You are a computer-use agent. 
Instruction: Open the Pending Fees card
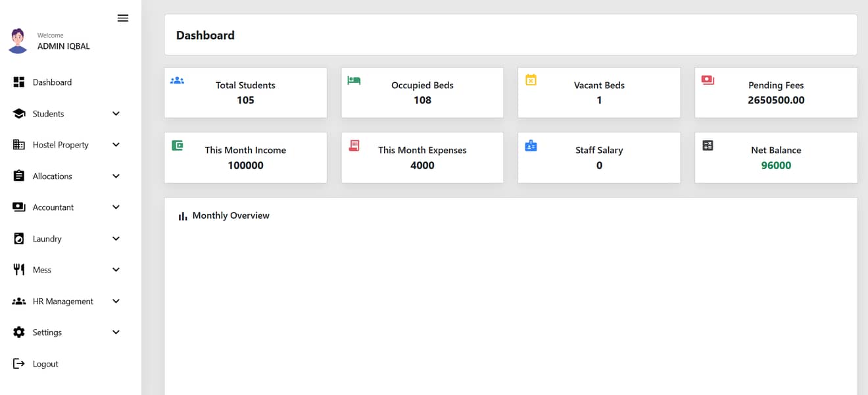[x=776, y=93]
